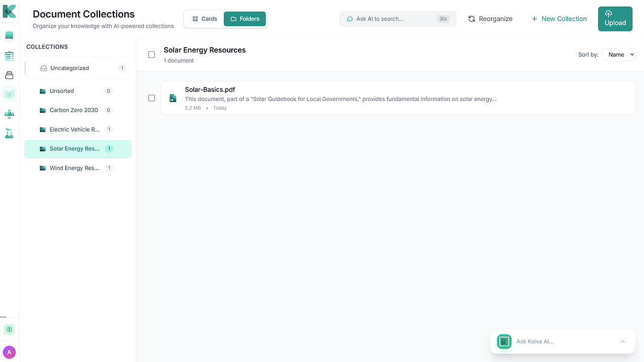Click the dollar billing icon
Image resolution: width=644 pixels, height=362 pixels.
(9, 329)
